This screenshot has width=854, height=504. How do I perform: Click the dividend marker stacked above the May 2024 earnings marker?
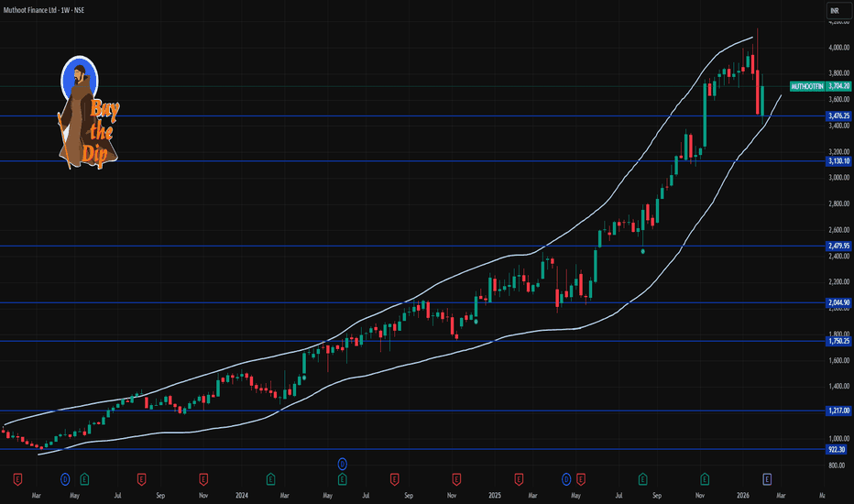pos(343,465)
